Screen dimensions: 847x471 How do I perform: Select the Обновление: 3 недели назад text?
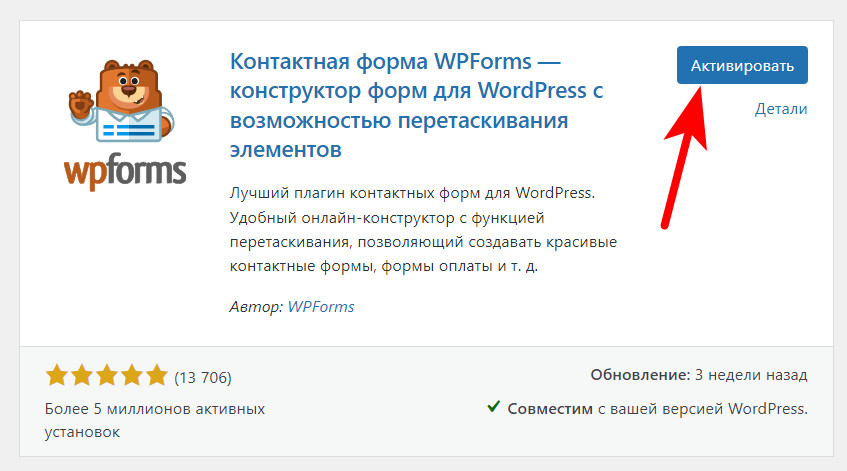tap(698, 375)
